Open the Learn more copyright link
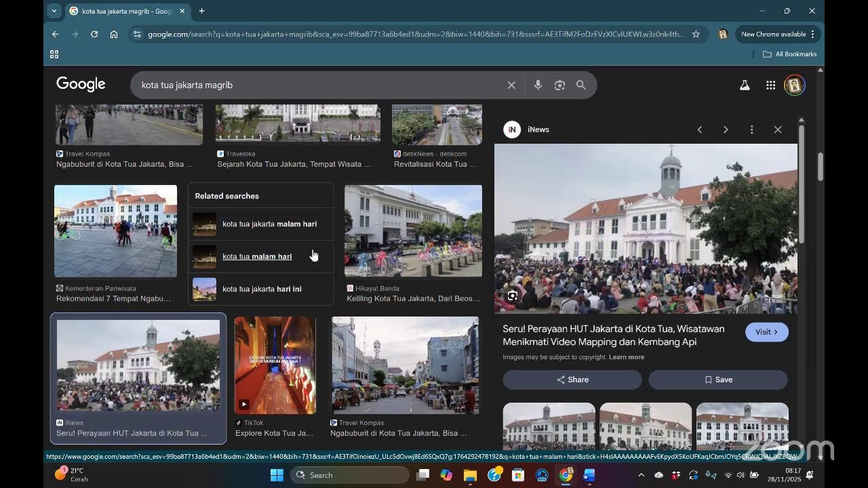The width and height of the screenshot is (868, 488). click(627, 357)
